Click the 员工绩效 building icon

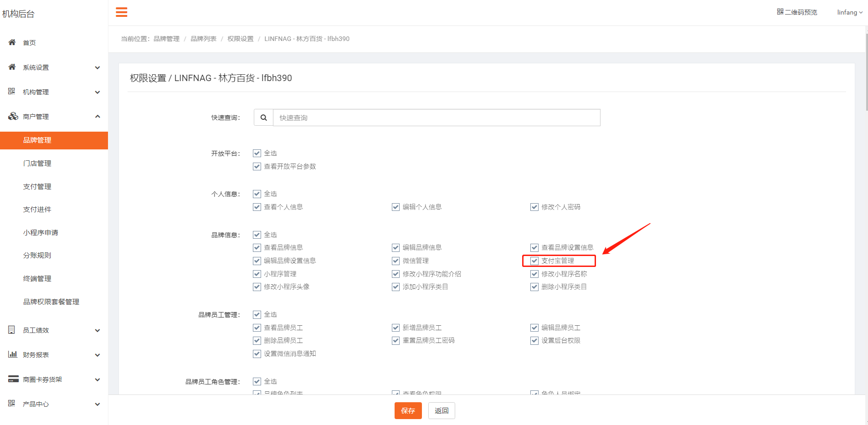tap(11, 330)
